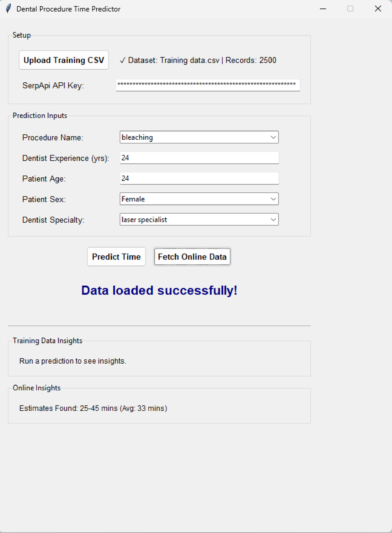Select the Patient Age input box
The height and width of the screenshot is (533, 392).
point(199,178)
